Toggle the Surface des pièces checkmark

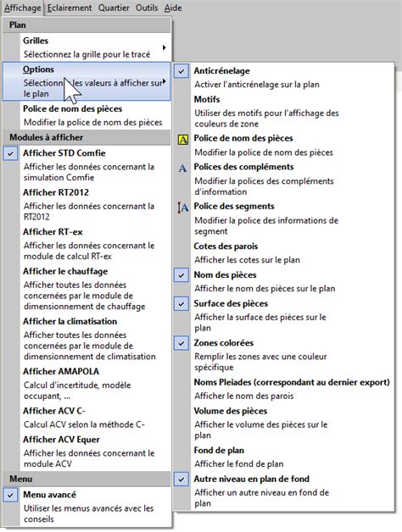(181, 303)
